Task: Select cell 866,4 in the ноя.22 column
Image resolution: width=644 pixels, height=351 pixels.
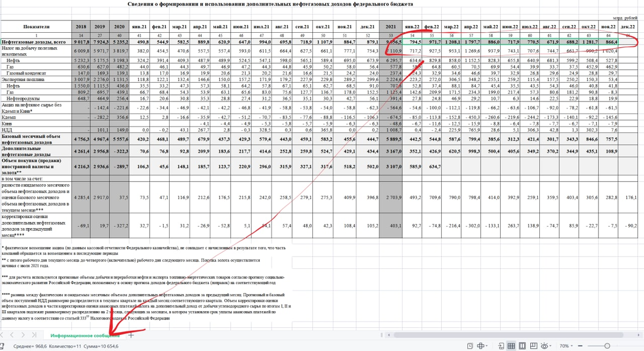Action: (x=609, y=41)
